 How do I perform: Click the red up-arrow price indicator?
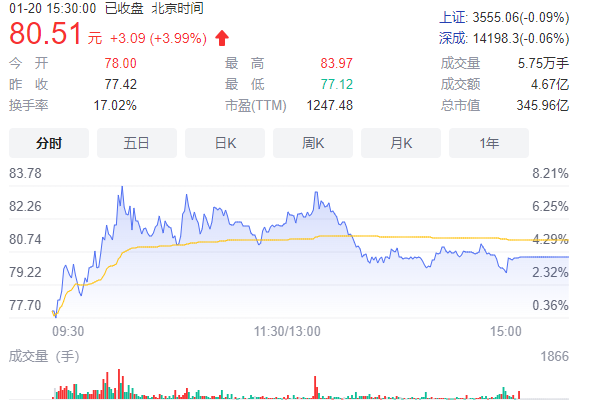(x=222, y=38)
